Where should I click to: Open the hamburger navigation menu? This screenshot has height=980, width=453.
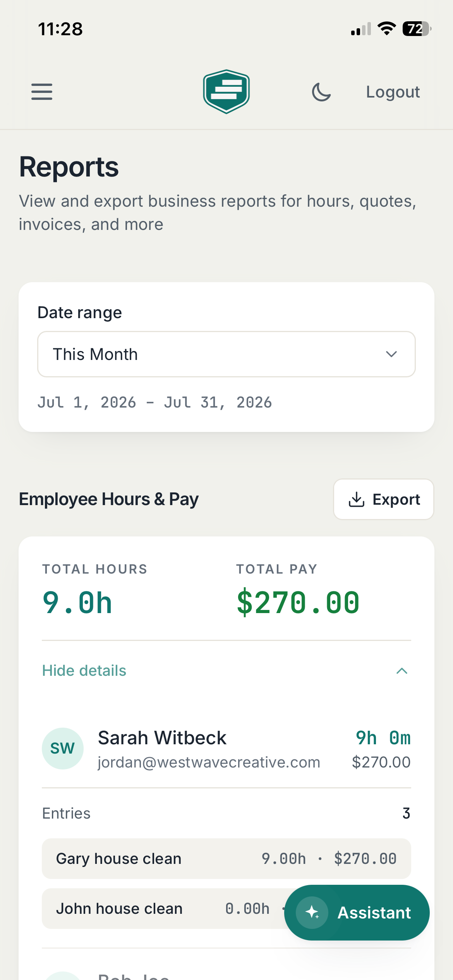tap(42, 92)
